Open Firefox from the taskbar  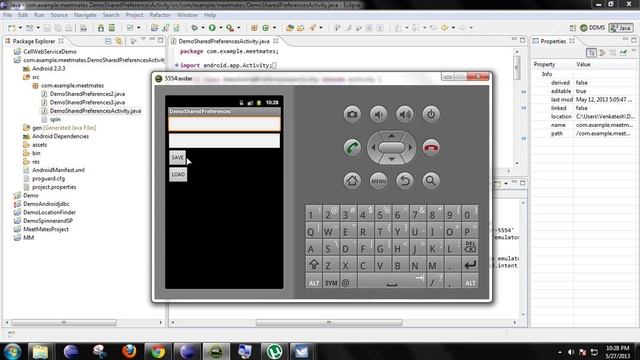point(129,351)
